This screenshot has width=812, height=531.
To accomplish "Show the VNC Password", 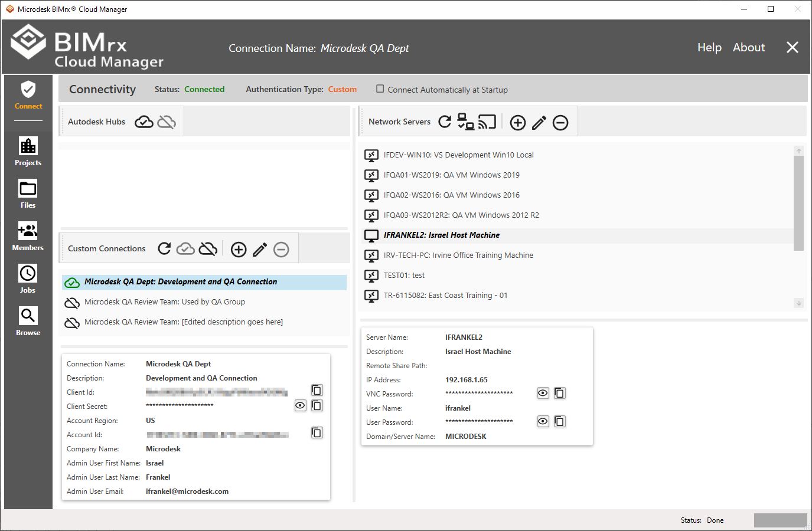I will 543,393.
